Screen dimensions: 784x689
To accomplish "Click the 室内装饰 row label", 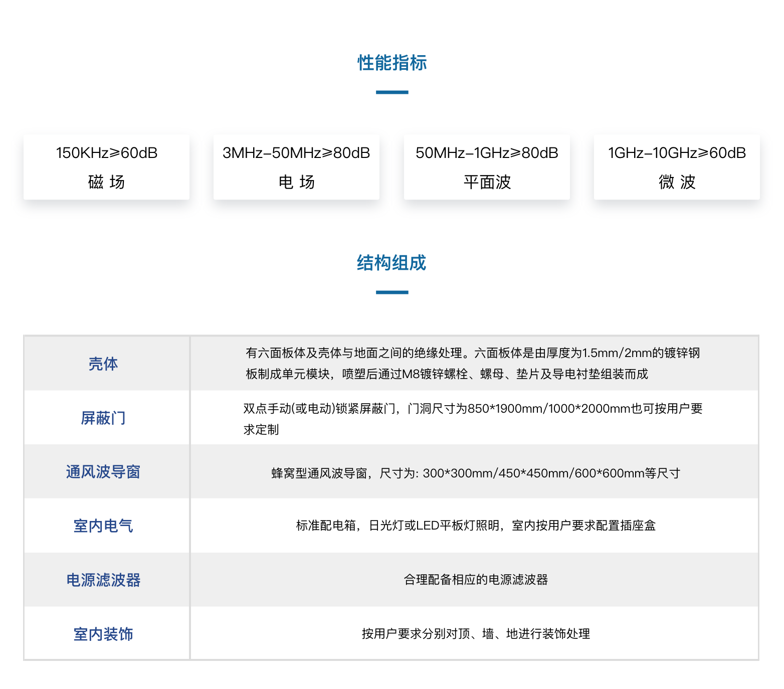I will [103, 634].
